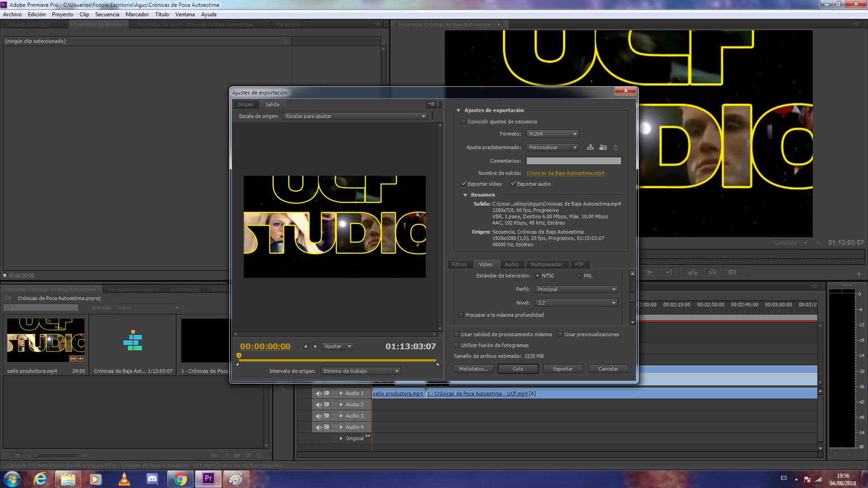Open the Formato H.264 dropdown
Screen dimensions: 868x488
[x=552, y=134]
